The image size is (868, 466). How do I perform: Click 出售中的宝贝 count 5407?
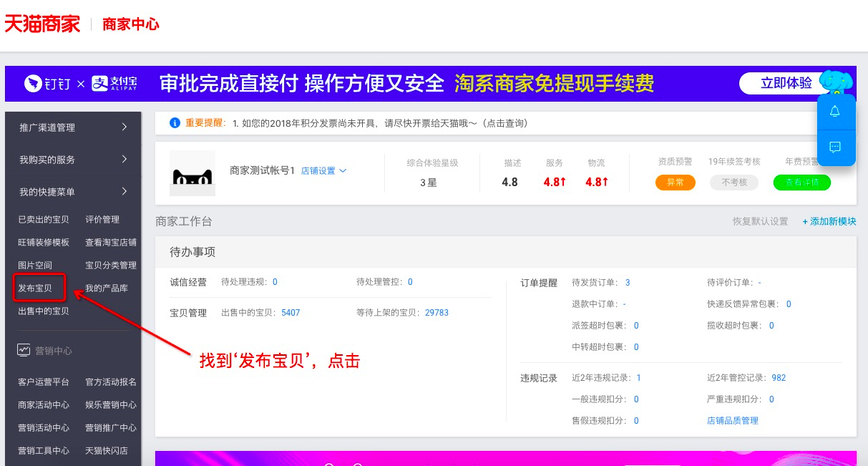(x=291, y=313)
